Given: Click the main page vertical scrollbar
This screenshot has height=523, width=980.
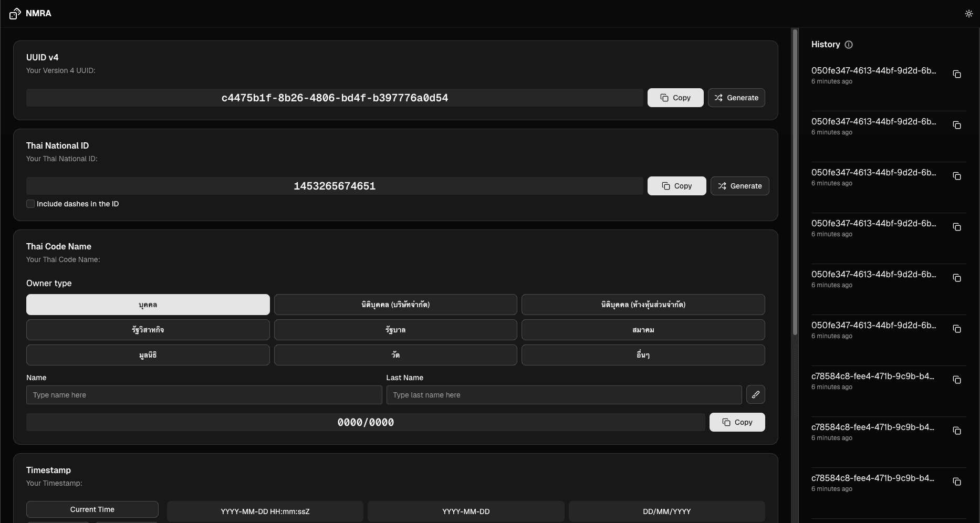Looking at the screenshot, I should pos(795,184).
